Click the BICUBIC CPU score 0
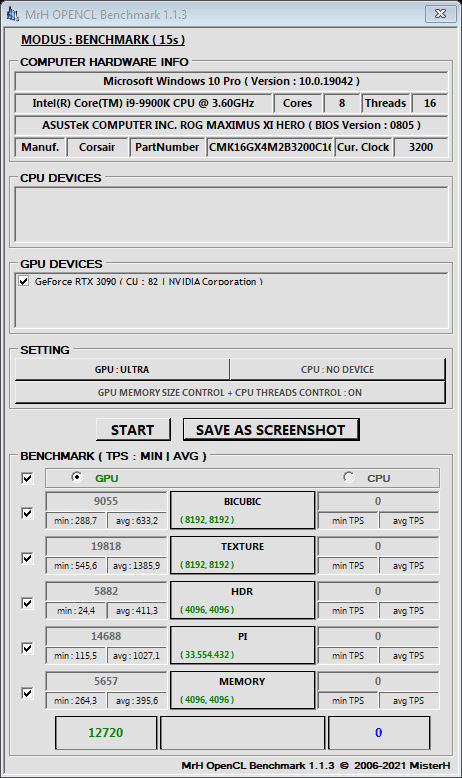 click(x=378, y=501)
